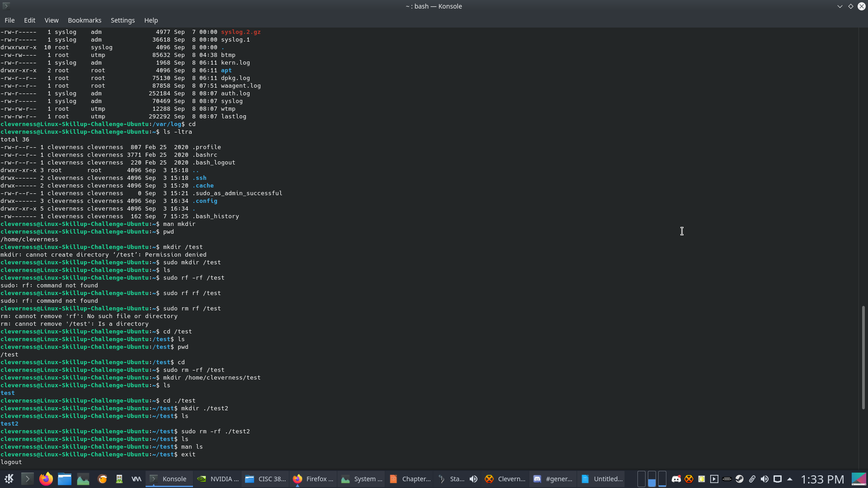
Task: Open the Settings menu
Action: coord(123,20)
